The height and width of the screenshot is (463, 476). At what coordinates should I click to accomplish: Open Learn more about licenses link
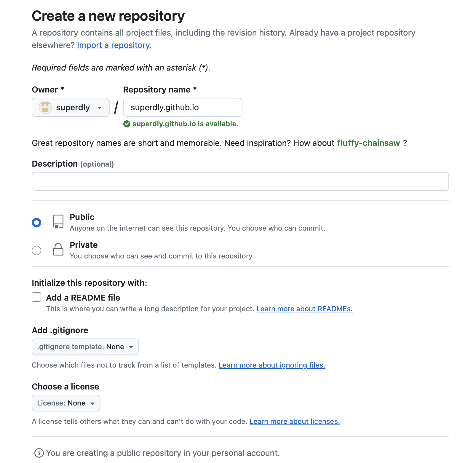pos(294,422)
